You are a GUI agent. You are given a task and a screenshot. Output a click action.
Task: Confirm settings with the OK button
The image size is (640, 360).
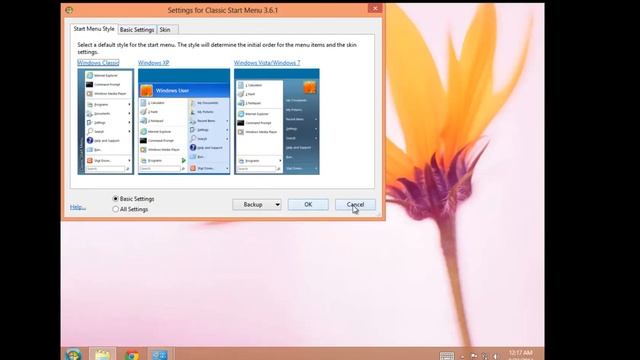[x=308, y=204]
